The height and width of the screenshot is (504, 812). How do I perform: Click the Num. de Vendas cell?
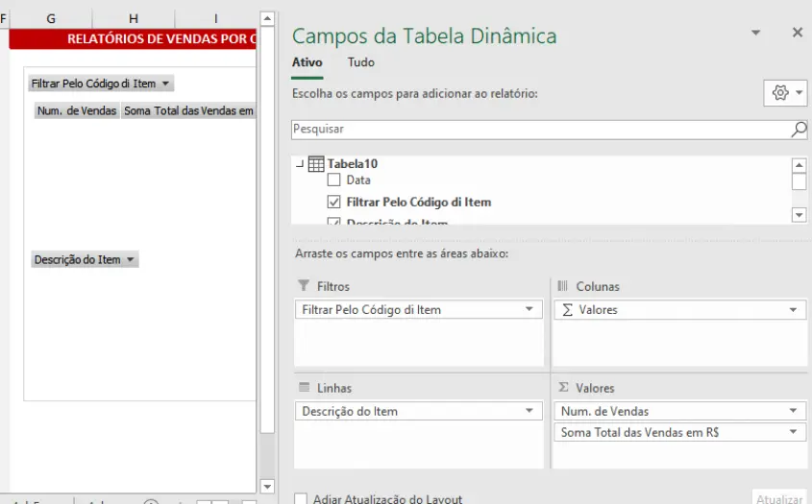click(77, 110)
